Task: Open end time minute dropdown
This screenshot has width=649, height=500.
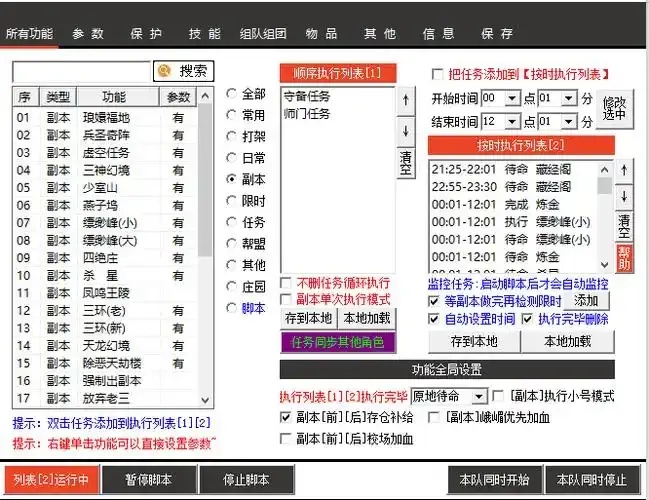Action: coord(569,122)
